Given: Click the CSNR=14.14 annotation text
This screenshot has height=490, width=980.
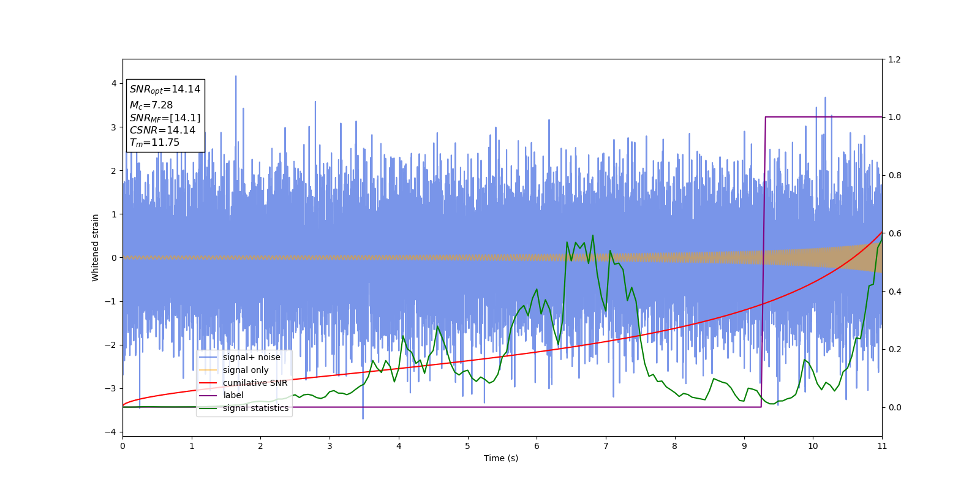Looking at the screenshot, I should coord(162,130).
